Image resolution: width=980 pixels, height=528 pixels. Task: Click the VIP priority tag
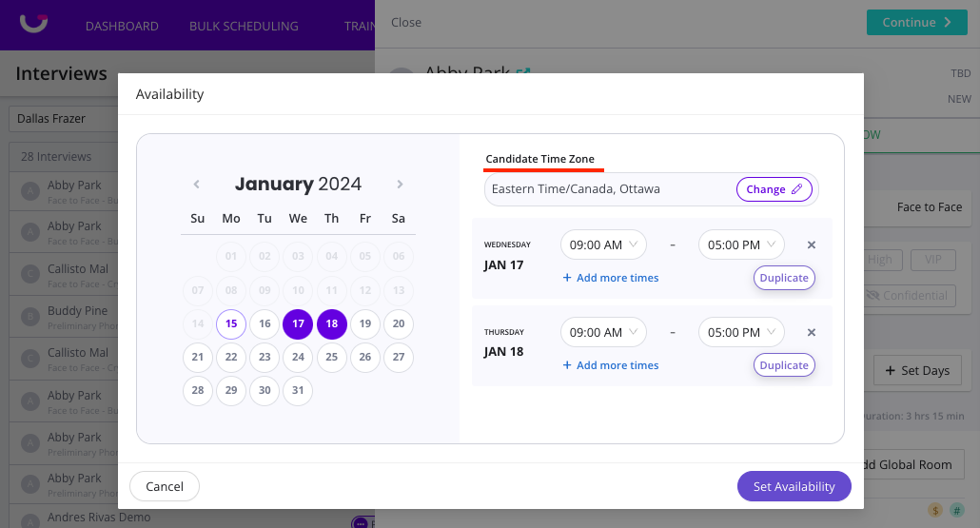(933, 260)
